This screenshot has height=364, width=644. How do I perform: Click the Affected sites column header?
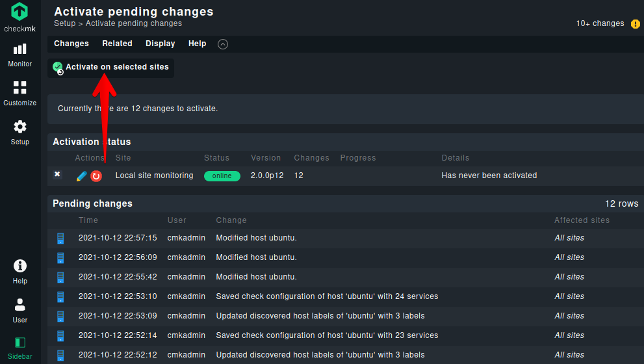tap(582, 220)
